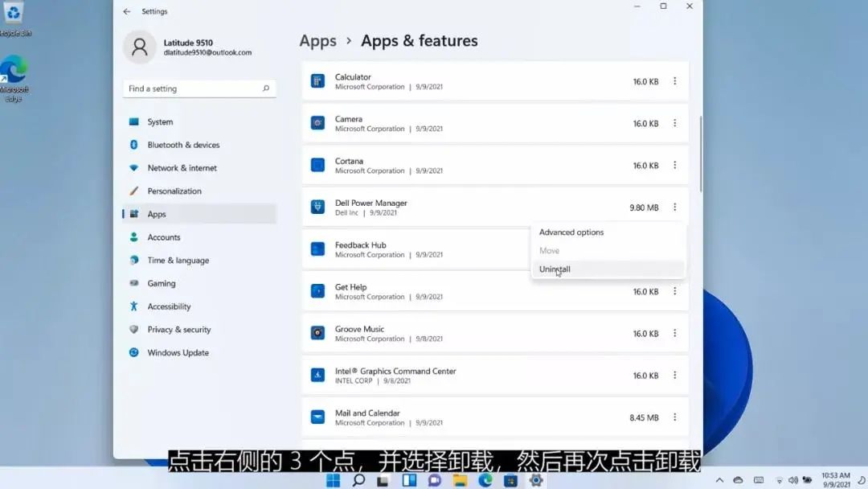This screenshot has height=489, width=868.
Task: Select Uninstall from the context menu
Action: (x=555, y=269)
